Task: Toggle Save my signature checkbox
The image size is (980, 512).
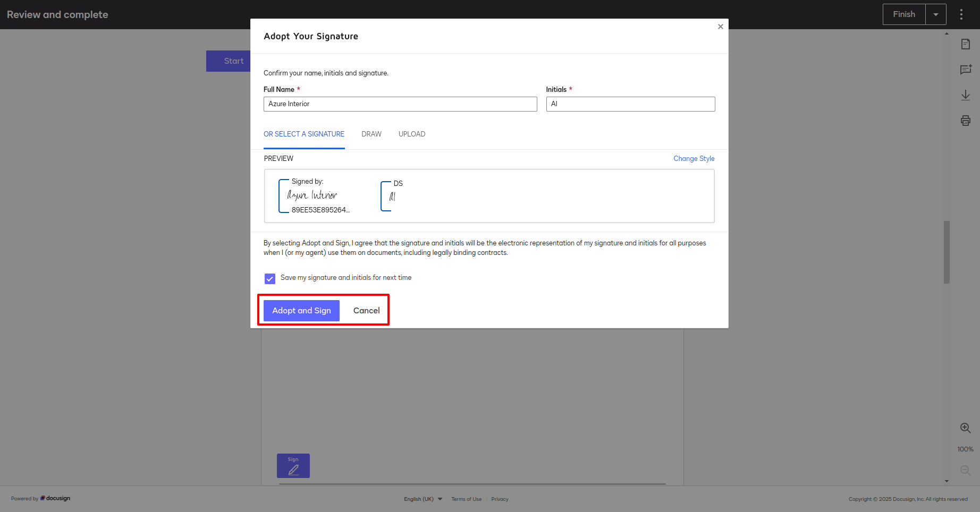Action: pos(270,278)
